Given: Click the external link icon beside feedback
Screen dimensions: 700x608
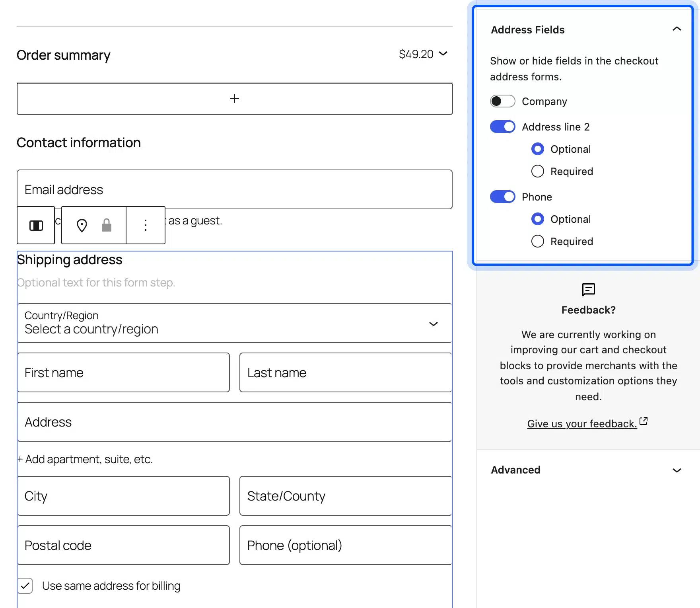Looking at the screenshot, I should tap(644, 421).
